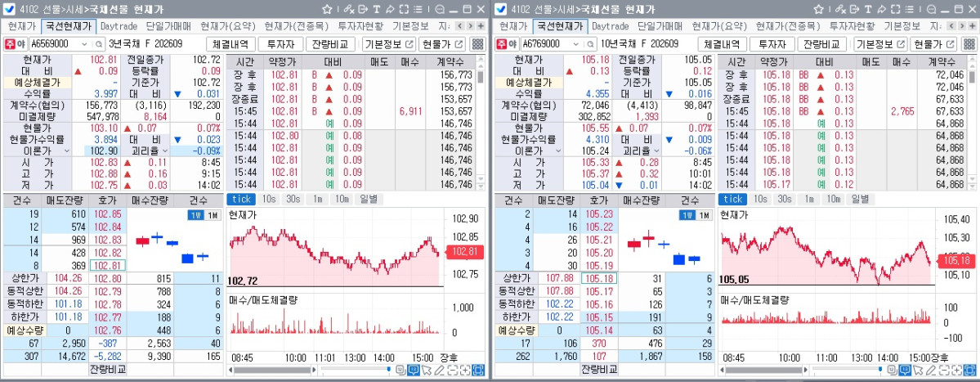Click the 102.81 ask price cell in the left order book
Screen dimensions: 980x382
pos(109,265)
